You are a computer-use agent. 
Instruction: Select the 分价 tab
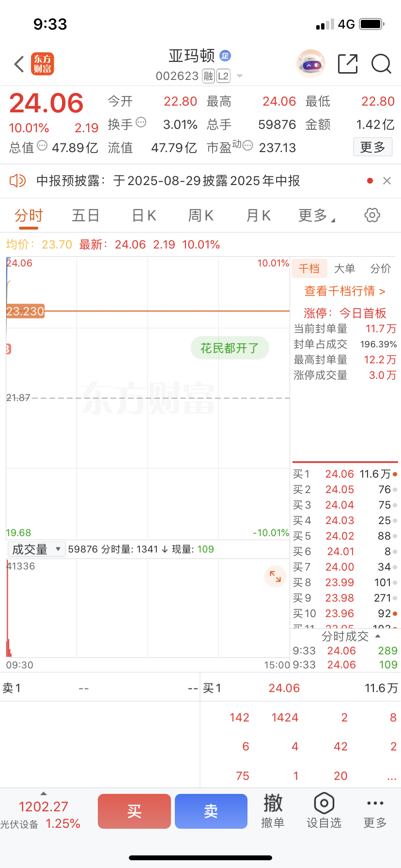(381, 268)
